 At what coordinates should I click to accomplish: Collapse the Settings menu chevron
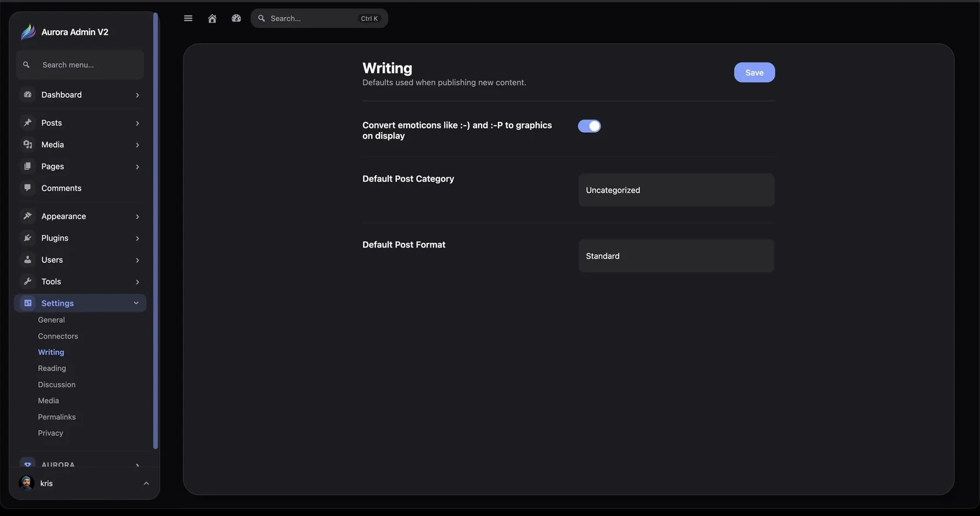coord(136,303)
